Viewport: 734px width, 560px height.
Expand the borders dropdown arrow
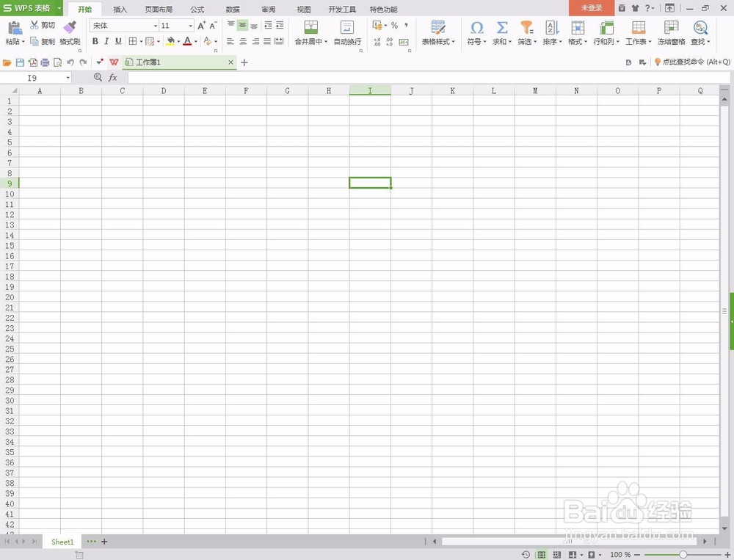(x=141, y=42)
